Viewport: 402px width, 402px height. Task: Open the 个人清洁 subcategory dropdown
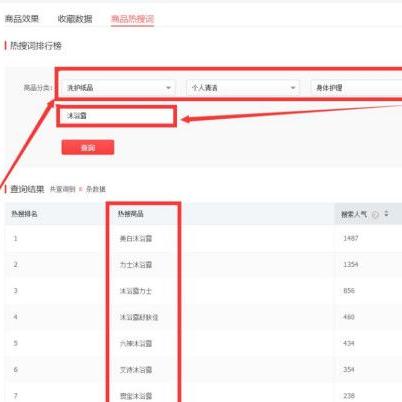(243, 88)
